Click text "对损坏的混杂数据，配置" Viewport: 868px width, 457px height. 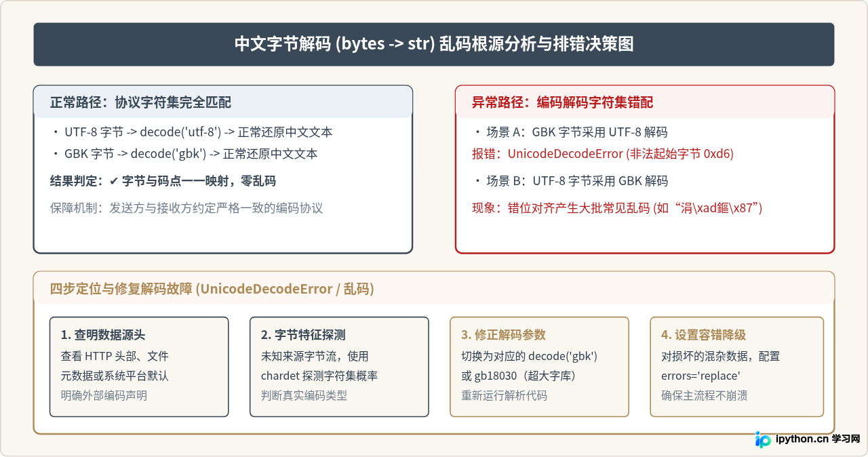[721, 356]
